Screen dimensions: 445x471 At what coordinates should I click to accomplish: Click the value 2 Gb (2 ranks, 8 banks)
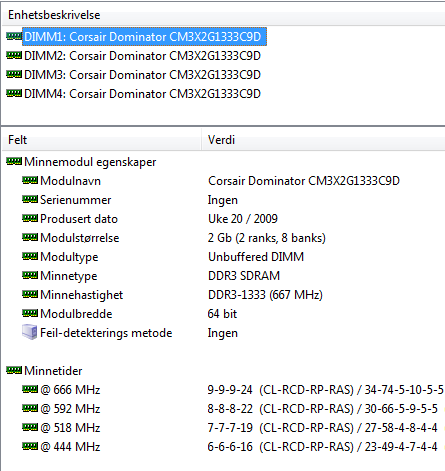[267, 238]
